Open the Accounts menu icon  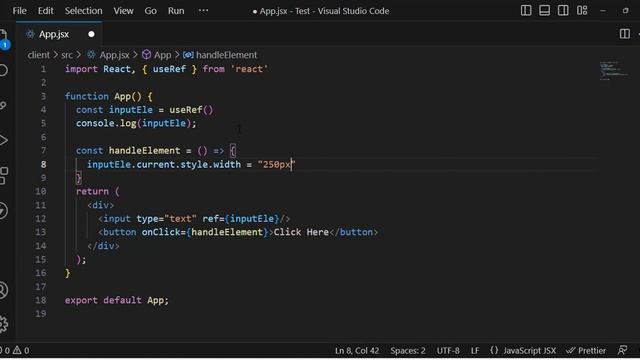coord(3,290)
